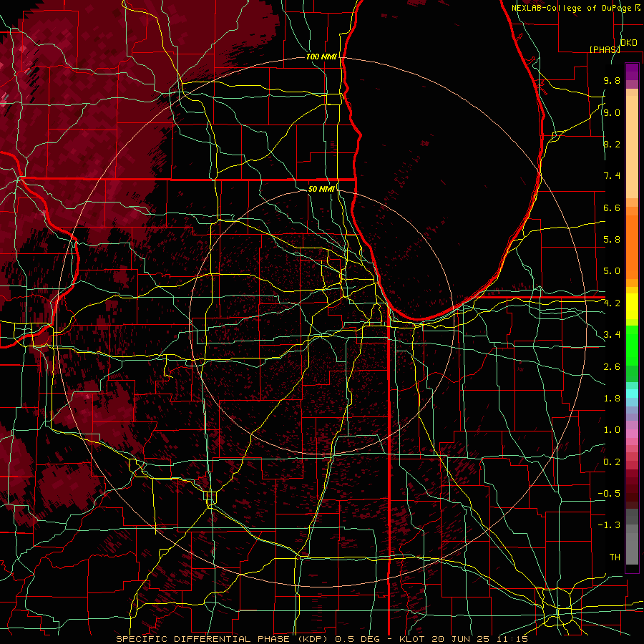Click the 0.2 scale value

612,462
